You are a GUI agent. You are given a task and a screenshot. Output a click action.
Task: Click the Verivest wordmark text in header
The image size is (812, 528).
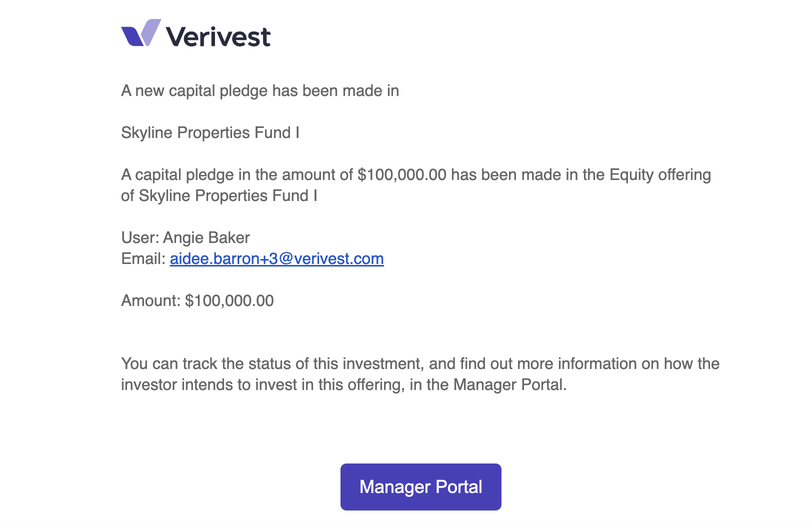218,36
